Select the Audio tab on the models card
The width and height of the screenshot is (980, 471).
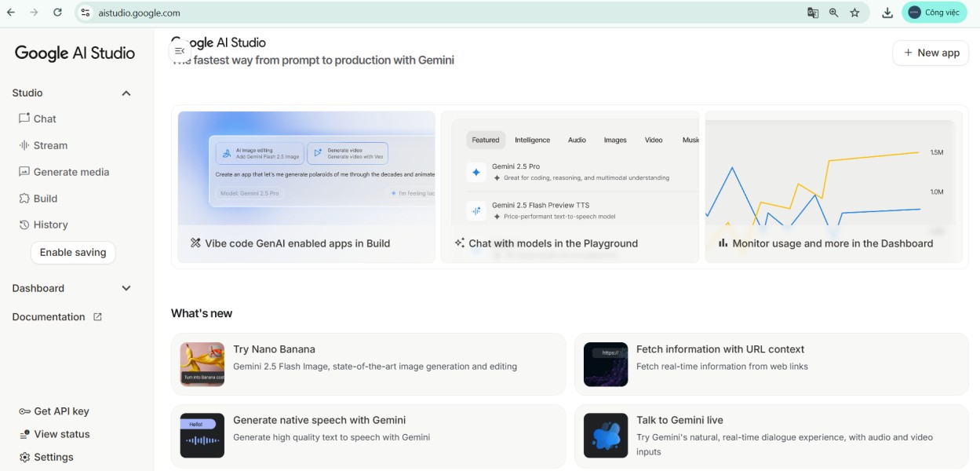coord(578,140)
